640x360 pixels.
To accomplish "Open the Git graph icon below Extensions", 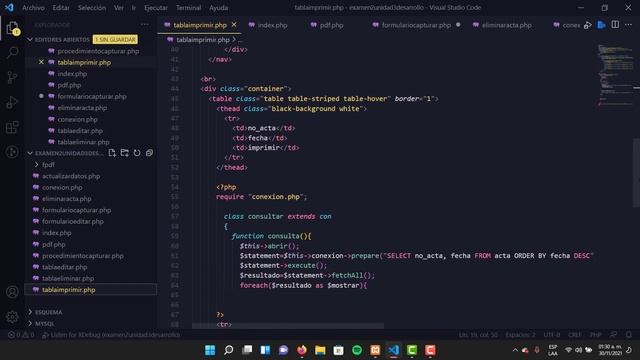I will pos(13,152).
